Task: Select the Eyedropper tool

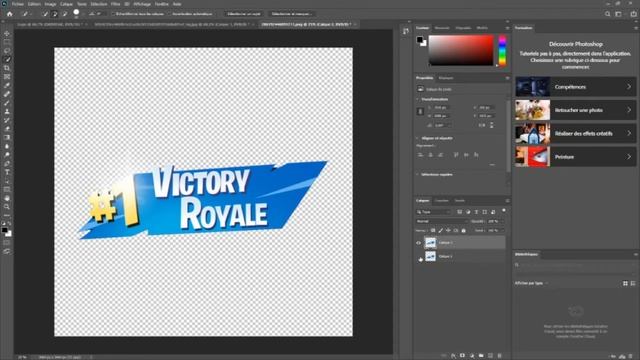Action: [x=7, y=85]
